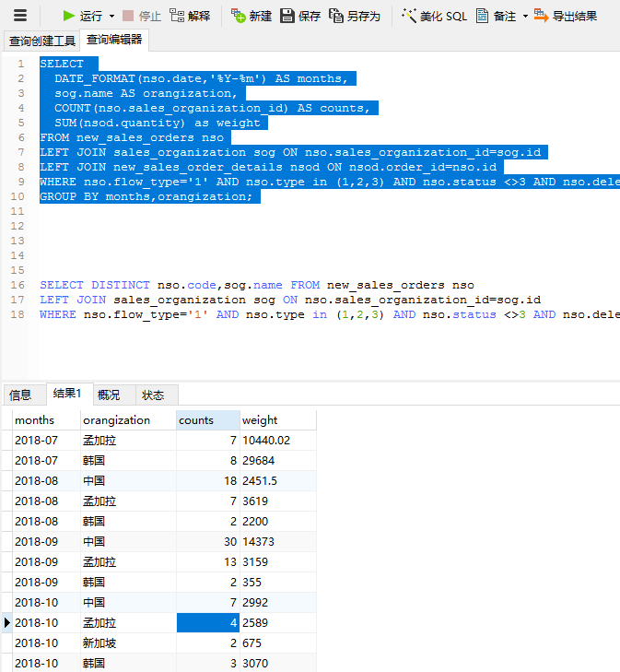Click the weight column header
The height and width of the screenshot is (672, 620).
pos(276,420)
